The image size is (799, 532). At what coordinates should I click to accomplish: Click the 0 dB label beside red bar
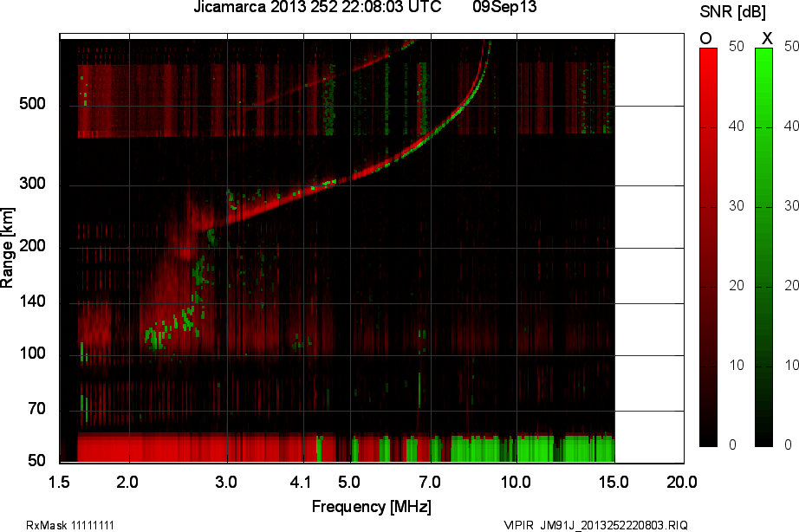pyautogui.click(x=733, y=444)
